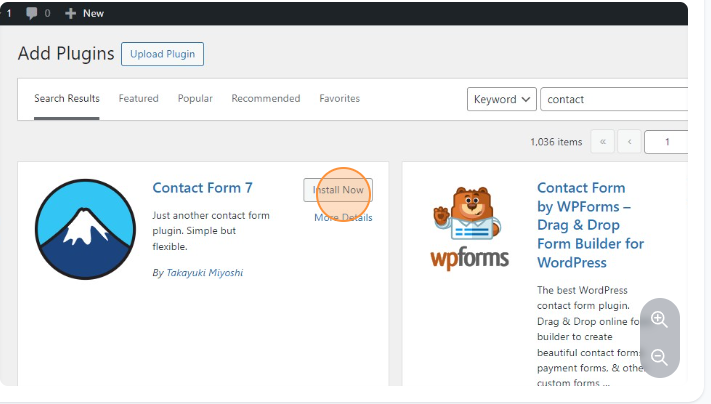The height and width of the screenshot is (404, 711).
Task: Go to previous page of results
Action: pos(629,142)
